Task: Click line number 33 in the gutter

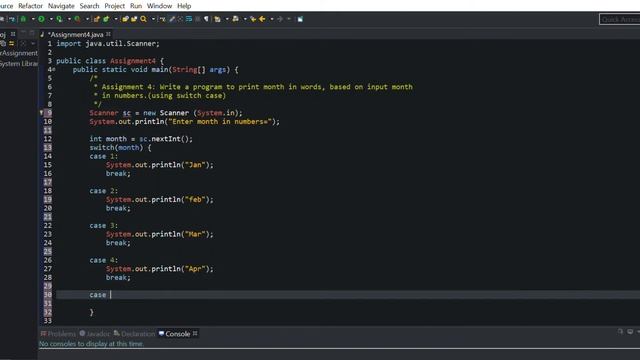Action: point(48,321)
